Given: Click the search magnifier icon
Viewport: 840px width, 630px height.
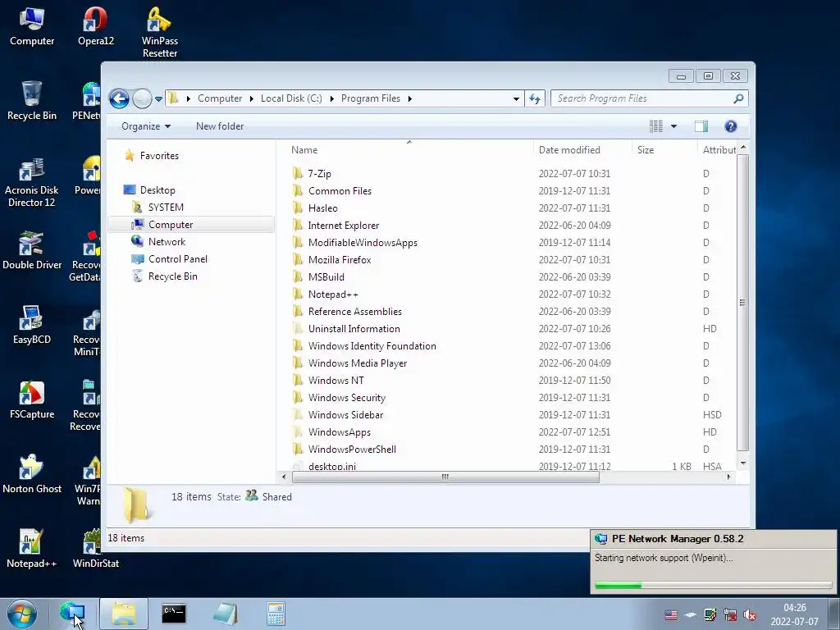Looking at the screenshot, I should click(738, 98).
